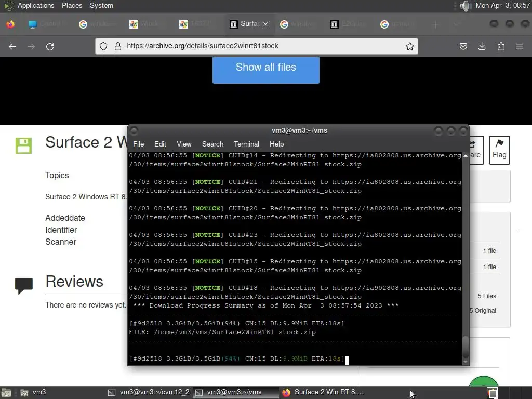Click the Identifier label
The height and width of the screenshot is (399, 532).
pyautogui.click(x=61, y=230)
